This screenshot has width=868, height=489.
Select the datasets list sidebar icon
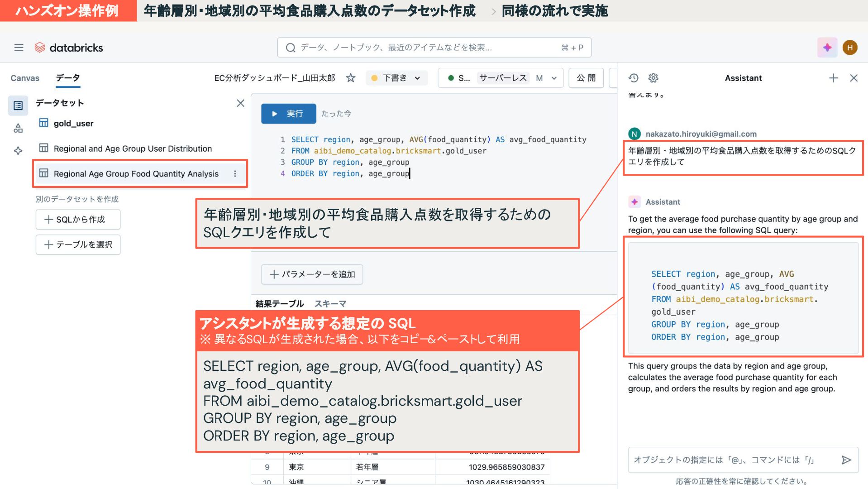[18, 105]
